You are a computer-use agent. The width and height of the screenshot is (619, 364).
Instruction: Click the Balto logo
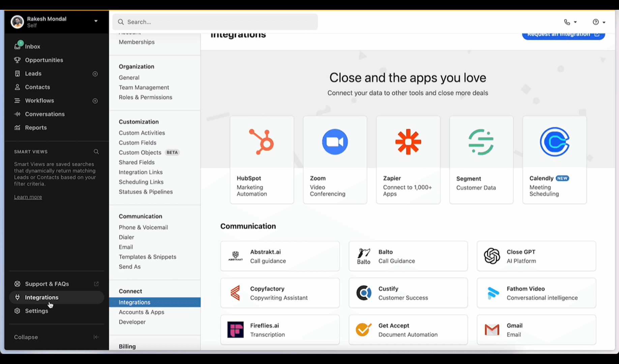364,256
